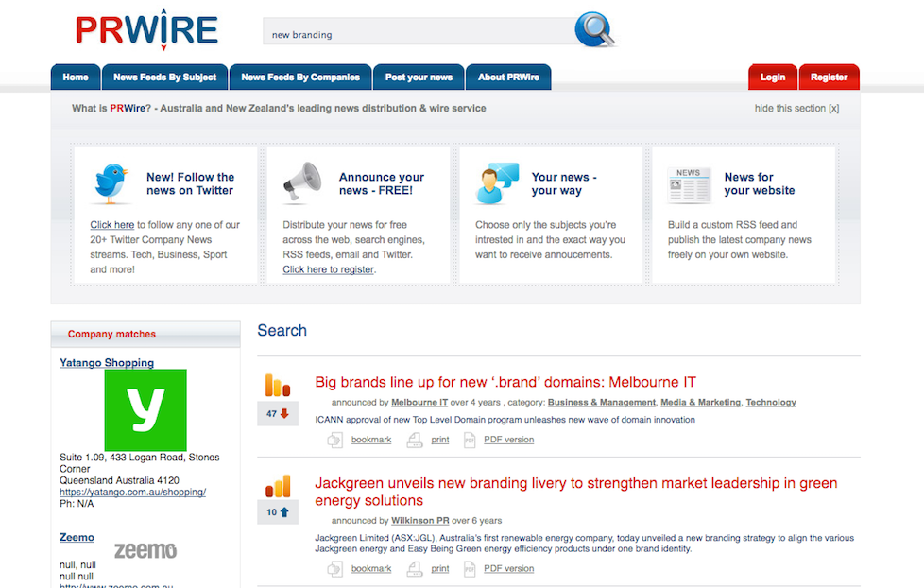Click bookmark link for Melbourne IT article
Viewport: 924px width, 588px height.
point(371,440)
